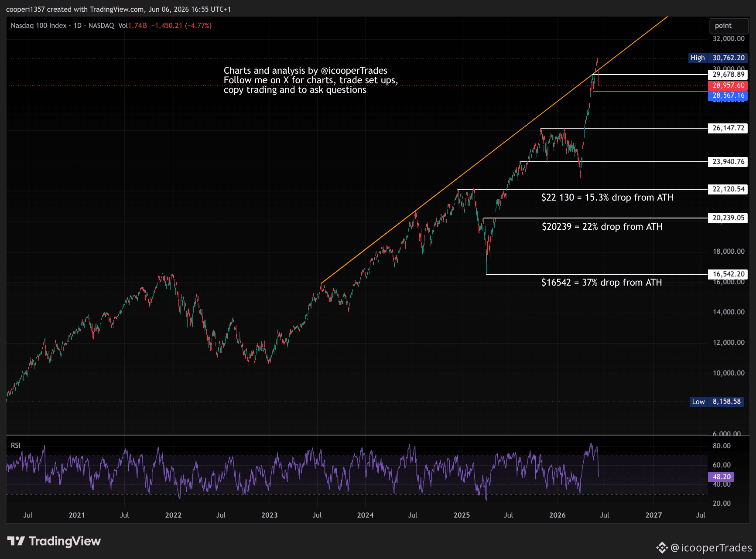The image size is (756, 559).
Task: Click the 2023 time axis label
Action: 270,515
